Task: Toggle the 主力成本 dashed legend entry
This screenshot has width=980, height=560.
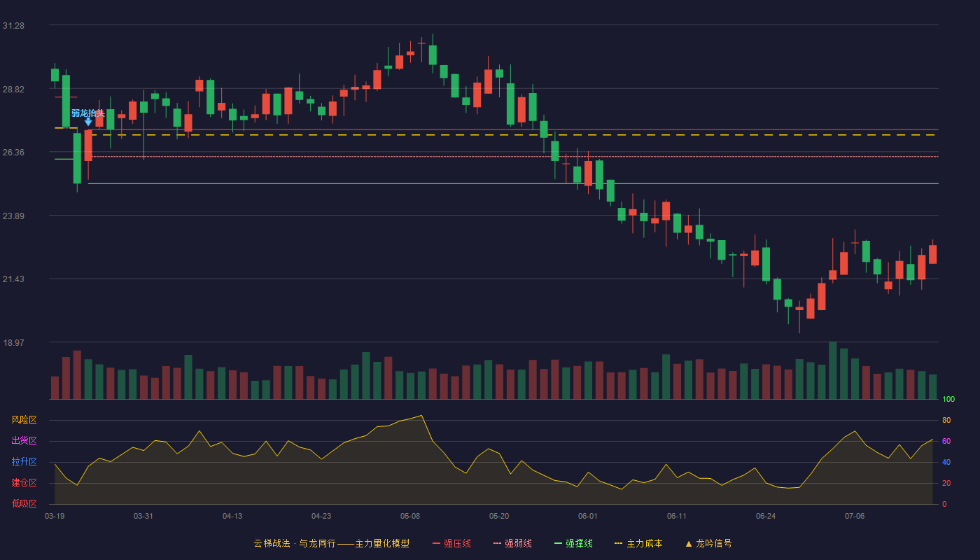Action: (638, 543)
